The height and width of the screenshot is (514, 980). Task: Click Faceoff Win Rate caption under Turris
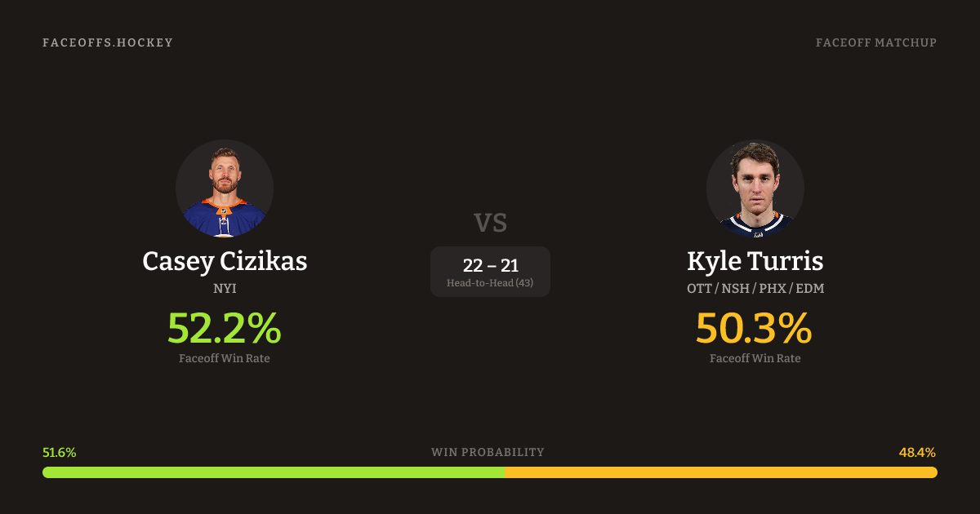tap(755, 358)
